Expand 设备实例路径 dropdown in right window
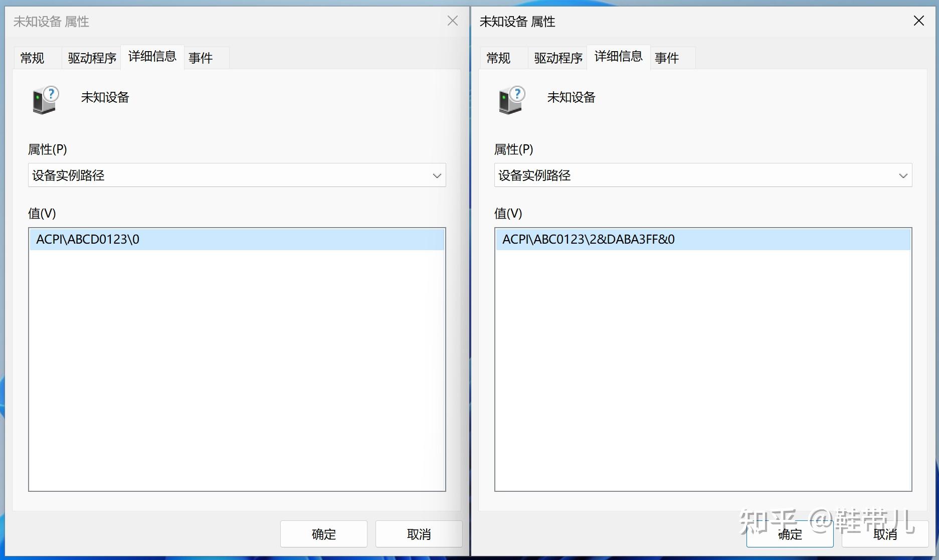 703,175
